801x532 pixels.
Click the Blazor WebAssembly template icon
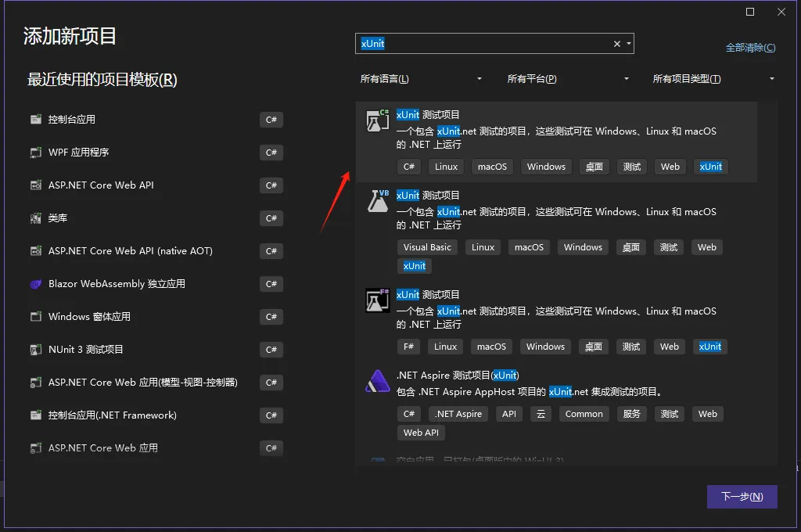pyautogui.click(x=35, y=284)
